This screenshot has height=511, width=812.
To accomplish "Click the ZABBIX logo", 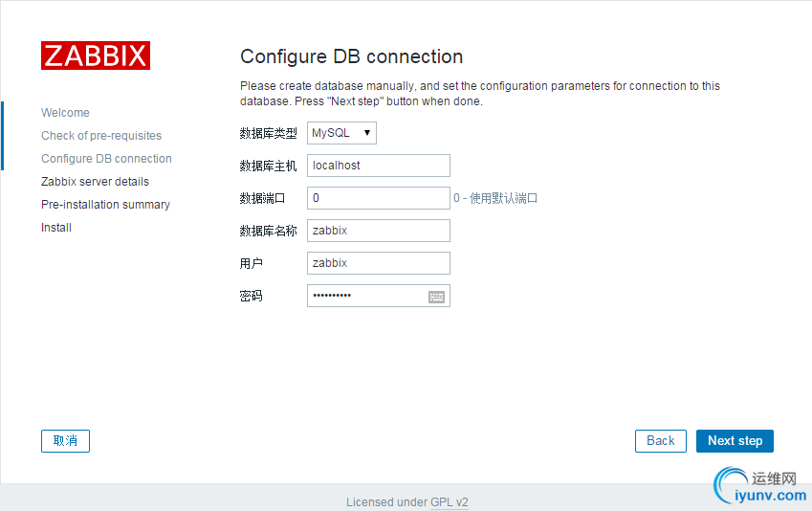I will coord(96,56).
